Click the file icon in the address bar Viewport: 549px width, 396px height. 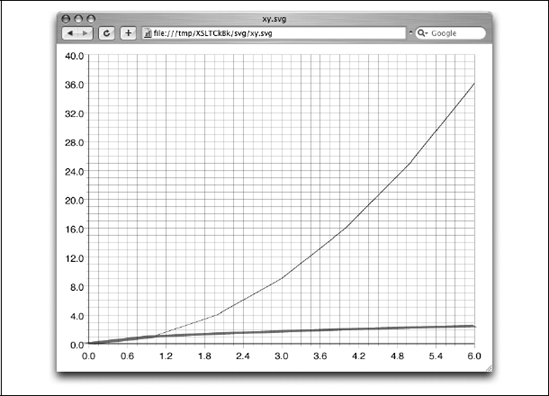(x=148, y=34)
